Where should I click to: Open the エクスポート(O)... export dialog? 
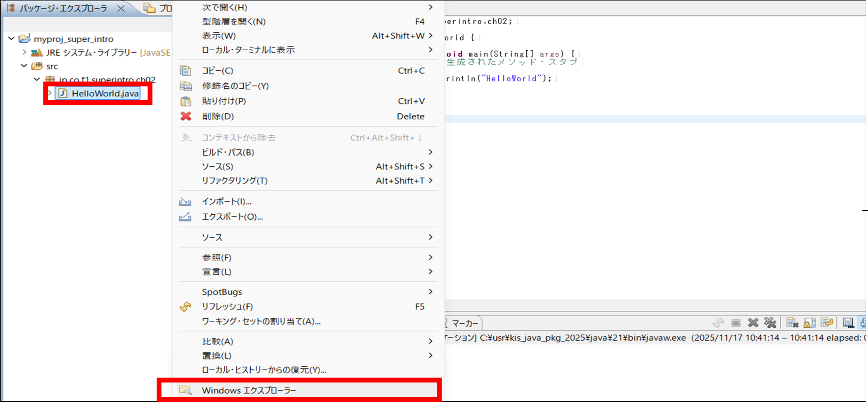232,217
